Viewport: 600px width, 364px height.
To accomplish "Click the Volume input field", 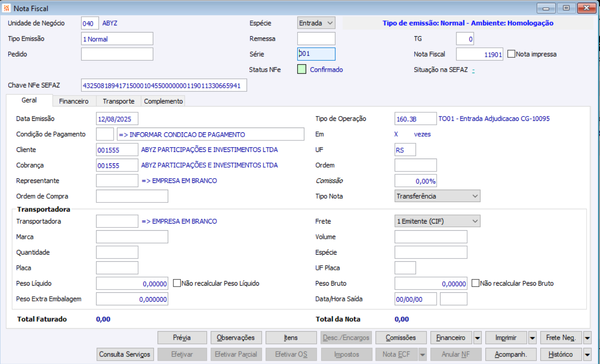I will tap(431, 237).
